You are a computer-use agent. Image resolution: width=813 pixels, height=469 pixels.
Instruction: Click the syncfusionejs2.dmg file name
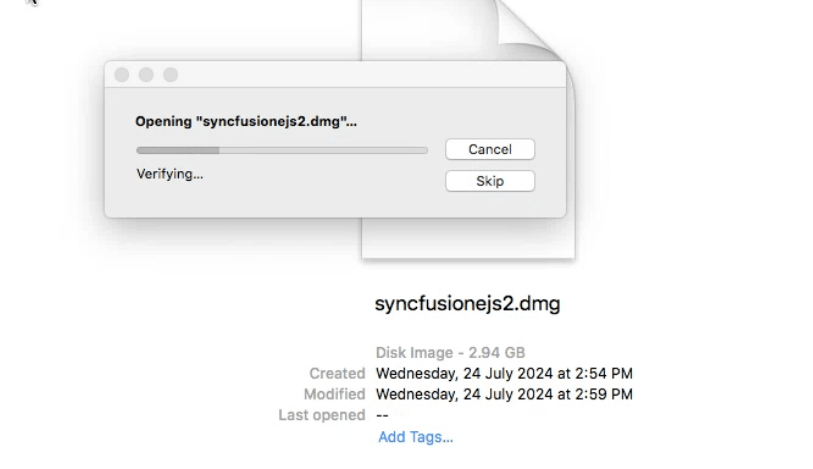(467, 304)
